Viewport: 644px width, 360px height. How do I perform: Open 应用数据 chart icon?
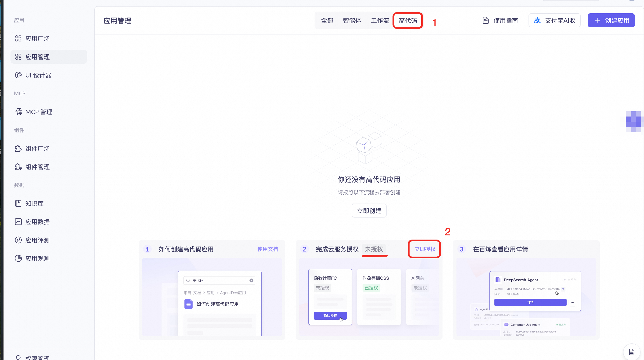pyautogui.click(x=18, y=222)
